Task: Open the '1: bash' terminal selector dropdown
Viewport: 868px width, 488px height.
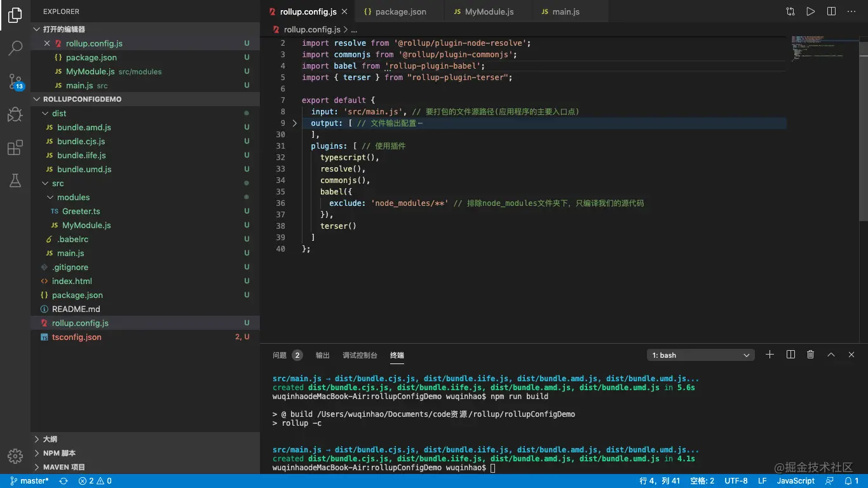Action: click(x=700, y=355)
